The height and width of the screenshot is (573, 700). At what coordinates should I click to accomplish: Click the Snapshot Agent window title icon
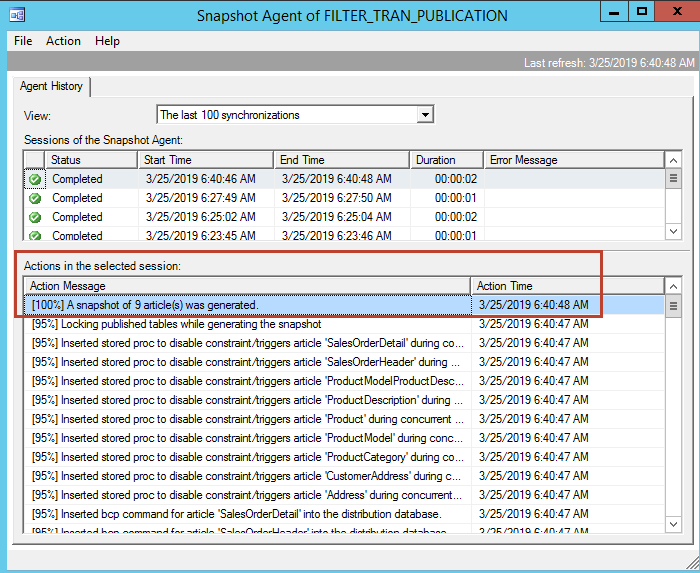click(x=18, y=15)
